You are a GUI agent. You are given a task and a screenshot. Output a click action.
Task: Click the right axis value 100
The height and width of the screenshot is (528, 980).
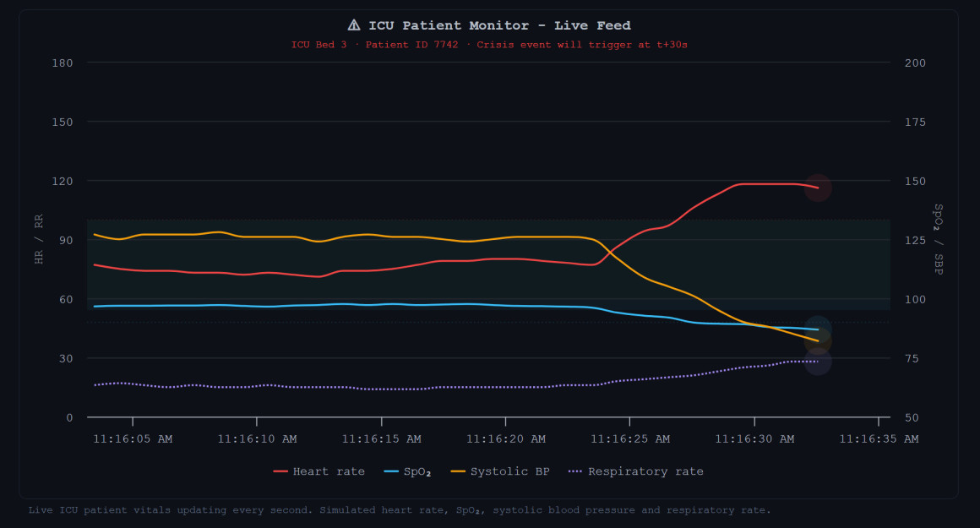click(915, 299)
